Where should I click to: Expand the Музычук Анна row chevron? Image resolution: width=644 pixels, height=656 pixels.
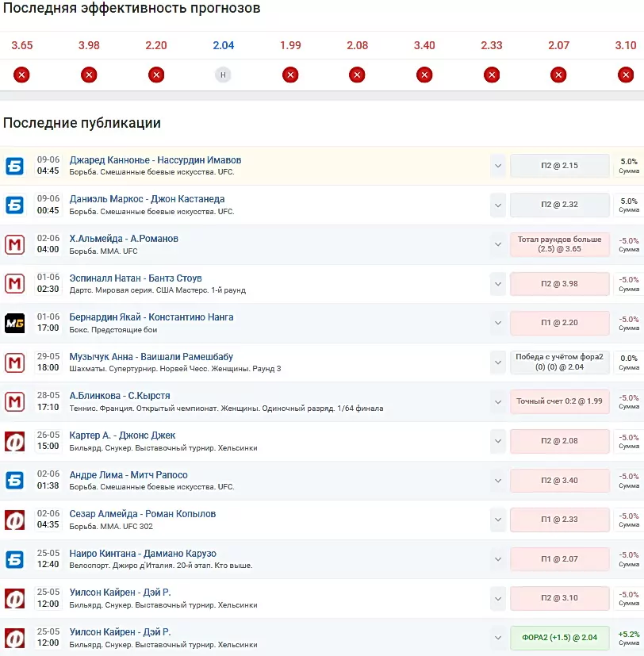click(x=497, y=363)
